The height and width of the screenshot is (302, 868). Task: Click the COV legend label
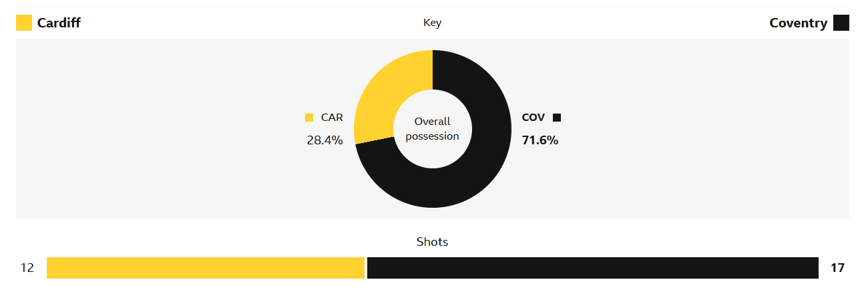(533, 118)
